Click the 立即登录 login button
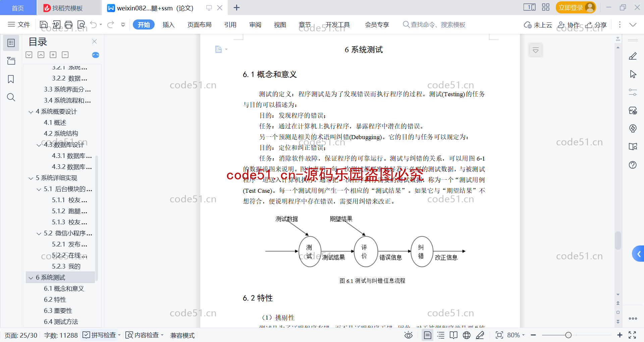 pyautogui.click(x=576, y=7)
